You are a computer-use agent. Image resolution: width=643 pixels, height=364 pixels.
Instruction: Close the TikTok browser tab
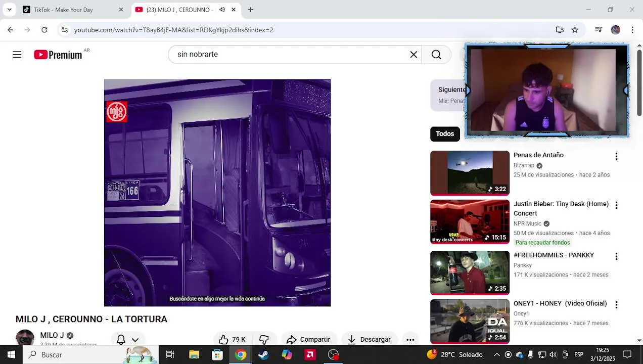121,10
